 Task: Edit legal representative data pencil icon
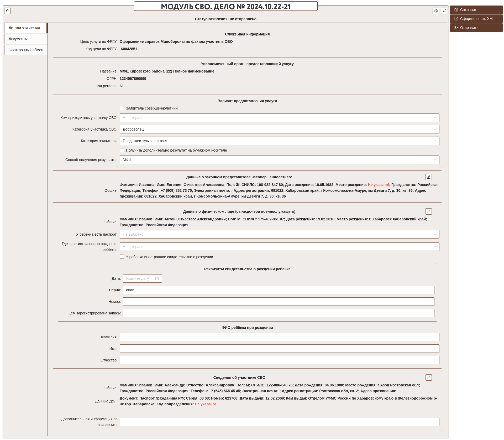tap(429, 177)
